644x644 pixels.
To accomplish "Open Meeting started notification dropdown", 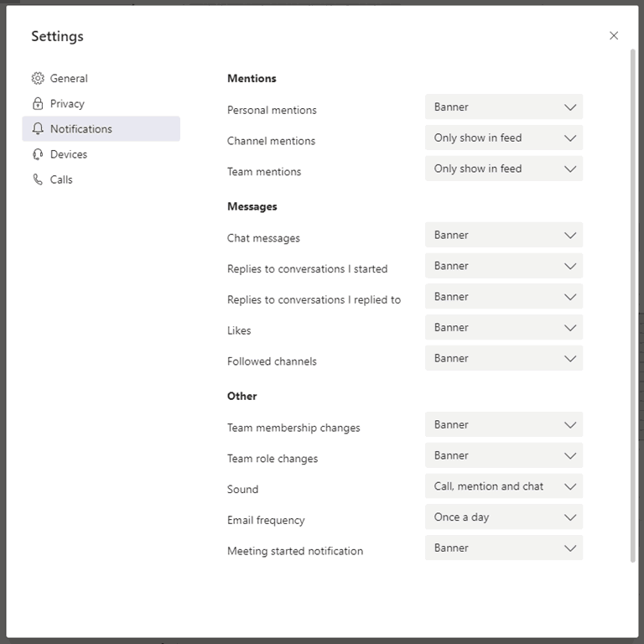I will [503, 548].
